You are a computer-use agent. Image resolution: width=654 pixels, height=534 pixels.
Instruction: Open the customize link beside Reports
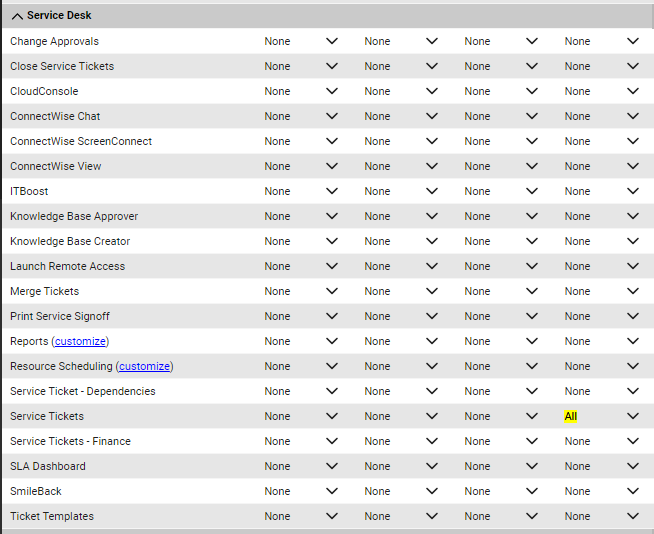tap(80, 341)
